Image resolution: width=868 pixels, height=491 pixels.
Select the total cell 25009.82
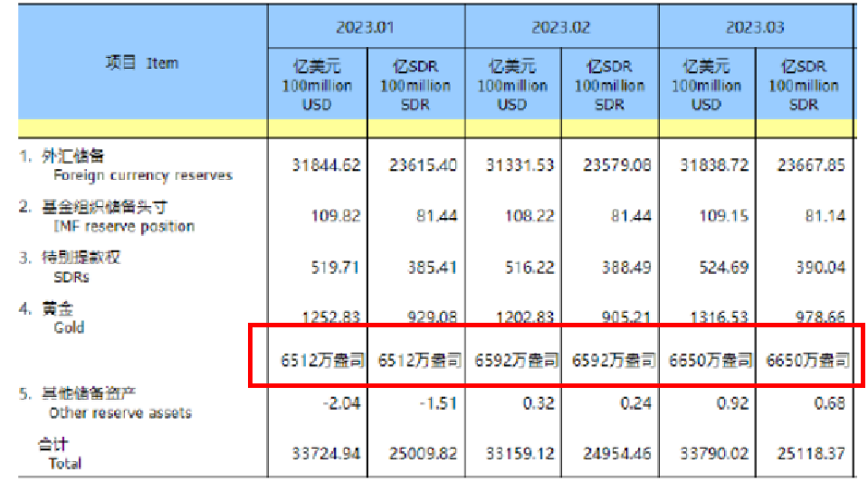[x=423, y=453]
